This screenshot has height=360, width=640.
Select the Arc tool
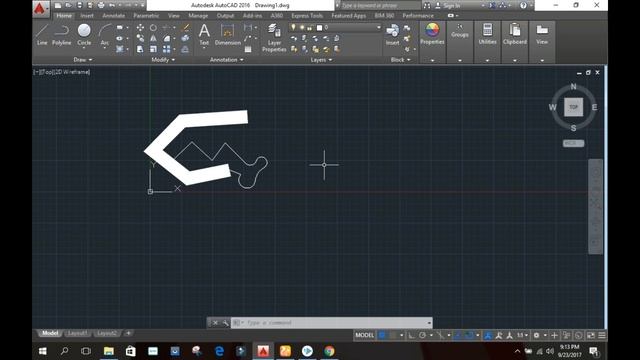click(x=104, y=34)
